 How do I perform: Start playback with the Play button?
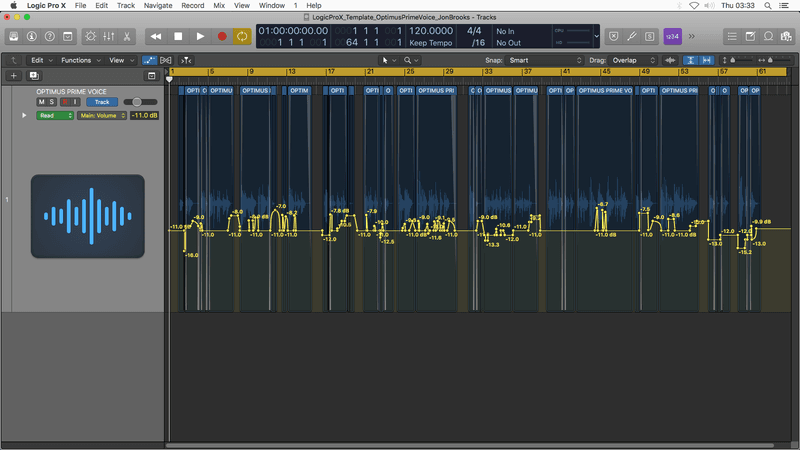(x=200, y=36)
